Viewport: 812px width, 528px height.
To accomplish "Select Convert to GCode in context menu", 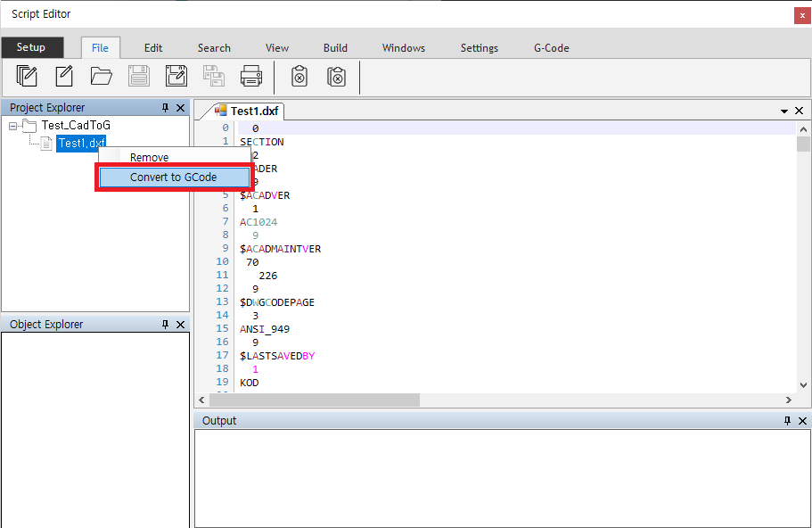I will pos(173,177).
